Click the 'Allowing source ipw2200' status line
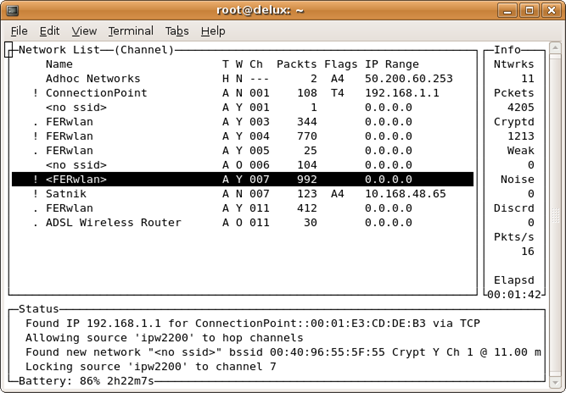The width and height of the screenshot is (566, 393). coord(164,338)
